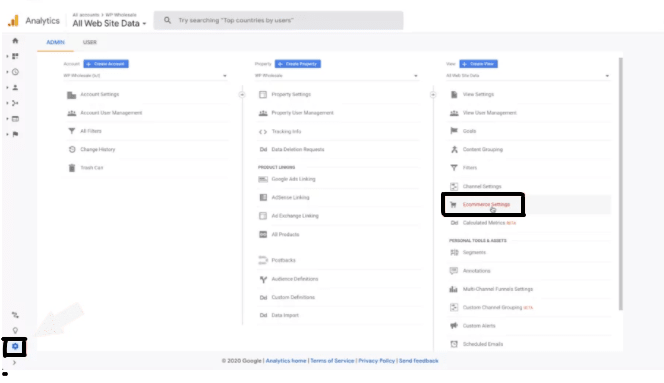
Task: Open the Home icon in left sidebar
Action: (x=15, y=41)
